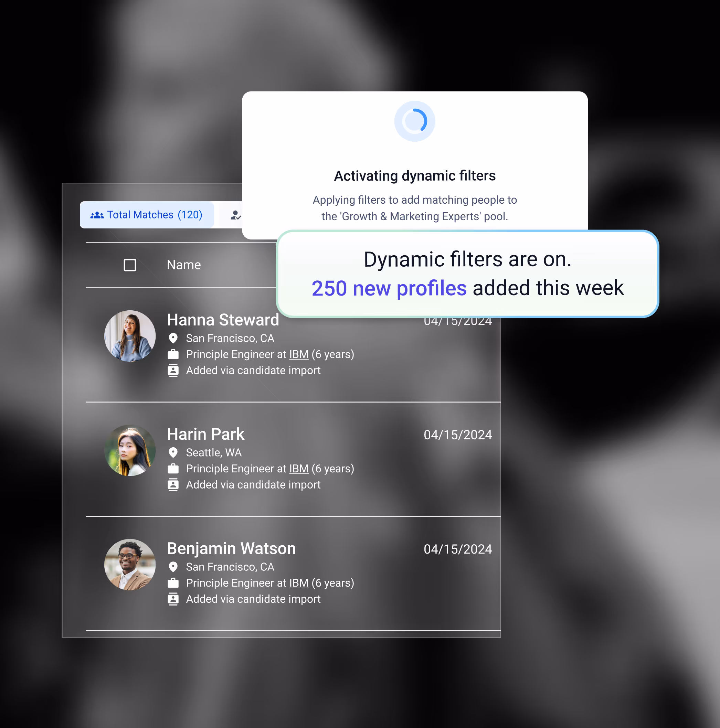Image resolution: width=720 pixels, height=728 pixels.
Task: Click location pin icon in Hanna Steward's row
Action: (173, 339)
